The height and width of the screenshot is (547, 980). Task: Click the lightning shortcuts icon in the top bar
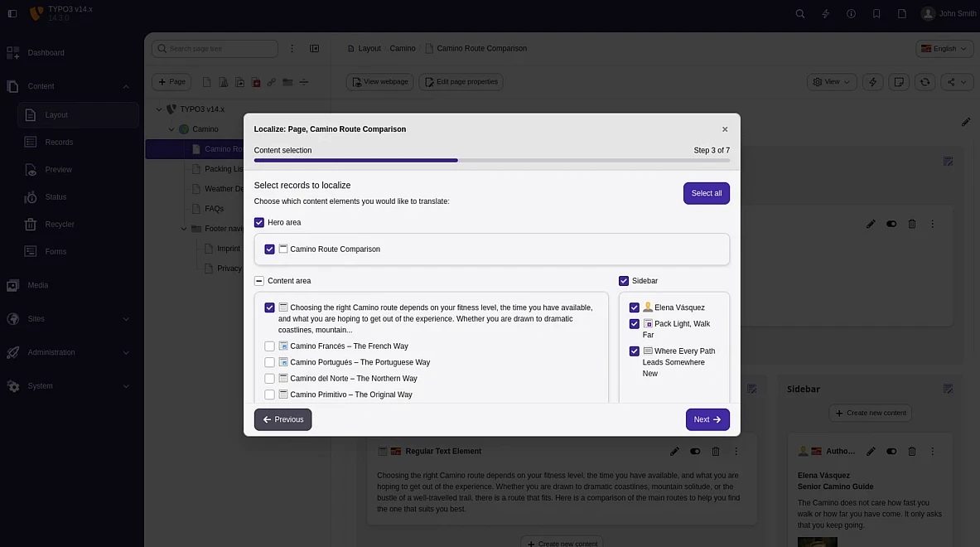(825, 13)
